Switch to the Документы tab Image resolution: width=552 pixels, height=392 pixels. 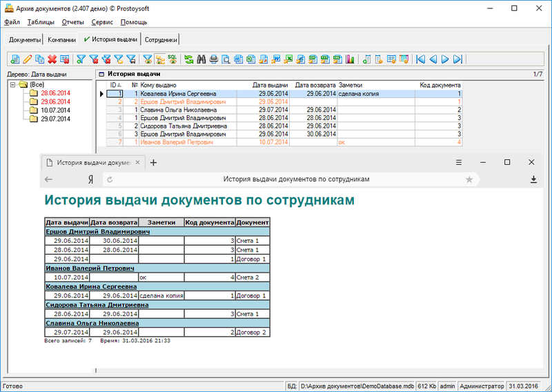point(25,40)
